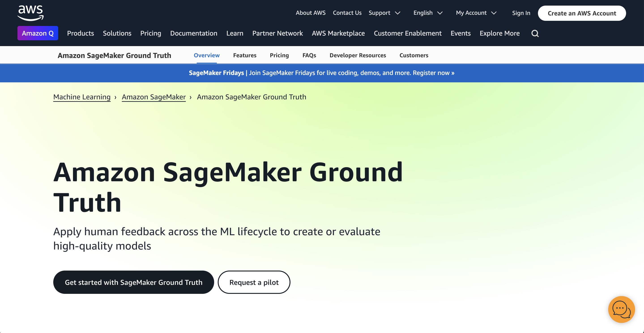644x333 pixels.
Task: Click the Amazon SageMaker Ground Truth subnav title
Action: click(x=115, y=55)
